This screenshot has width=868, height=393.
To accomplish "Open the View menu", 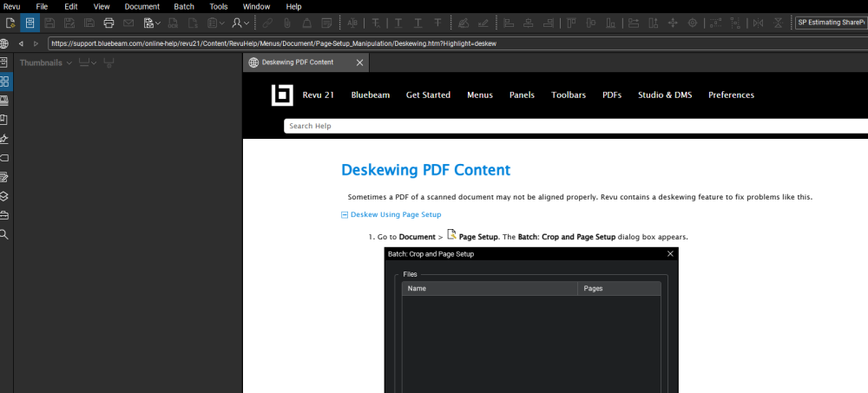I will pyautogui.click(x=102, y=7).
